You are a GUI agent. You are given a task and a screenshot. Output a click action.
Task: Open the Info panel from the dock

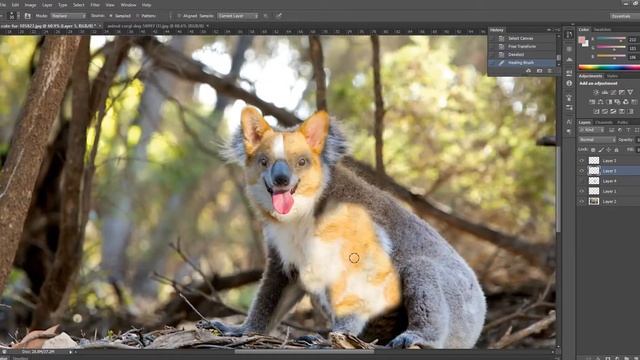569,83
